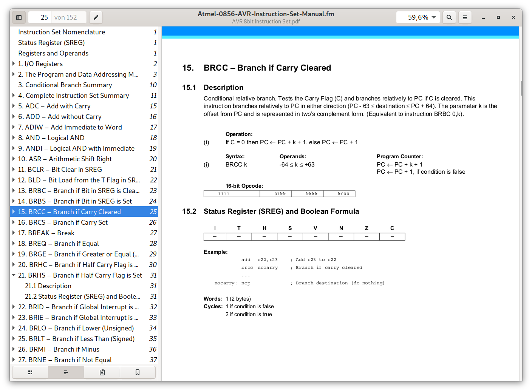Go to 19. BRGE – Branch if Greater or Equal
532x392 pixels.
pyautogui.click(x=84, y=254)
